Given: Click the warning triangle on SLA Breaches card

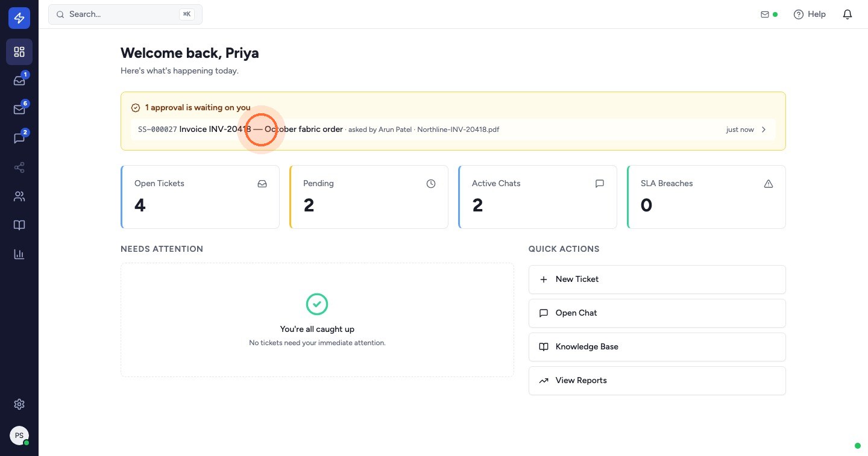Looking at the screenshot, I should click(769, 184).
